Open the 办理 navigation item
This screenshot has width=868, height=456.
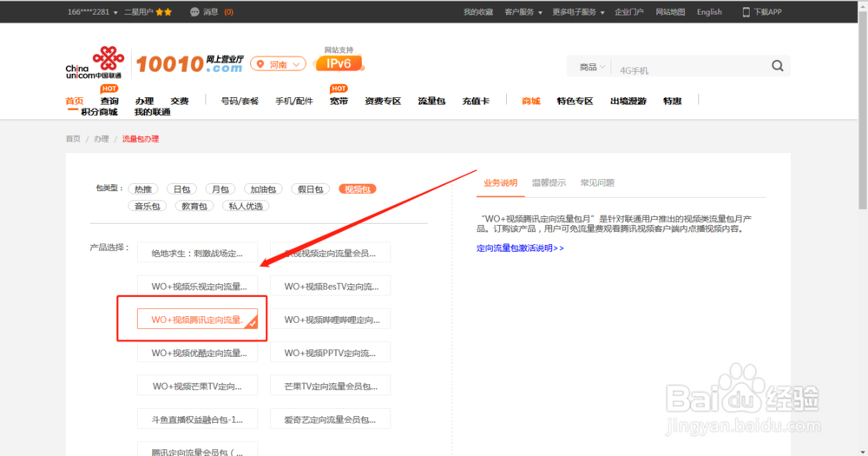pos(144,101)
